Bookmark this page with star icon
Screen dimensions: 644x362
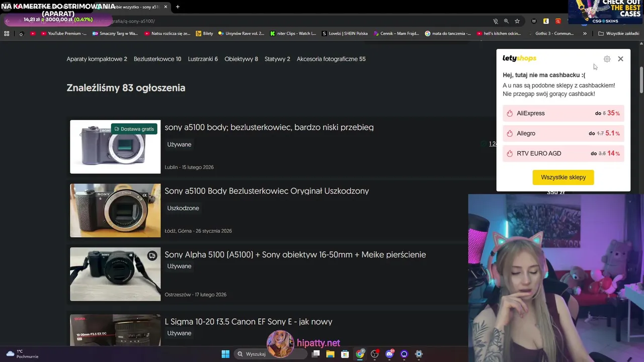tap(517, 21)
